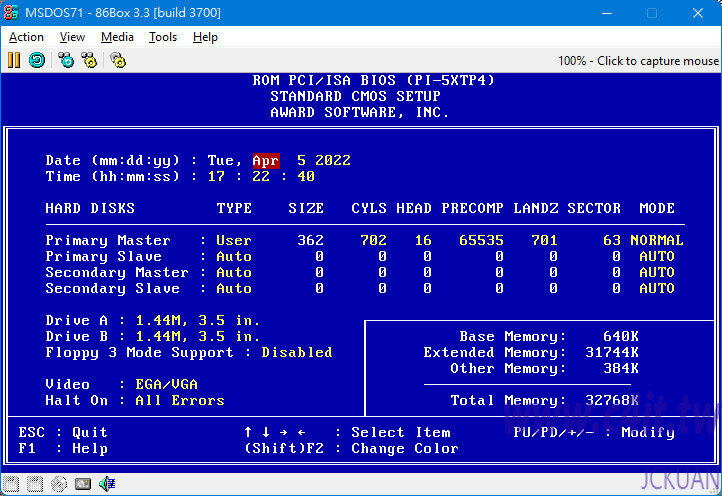
Task: Click Secondary Master type Auto
Action: pyautogui.click(x=234, y=273)
